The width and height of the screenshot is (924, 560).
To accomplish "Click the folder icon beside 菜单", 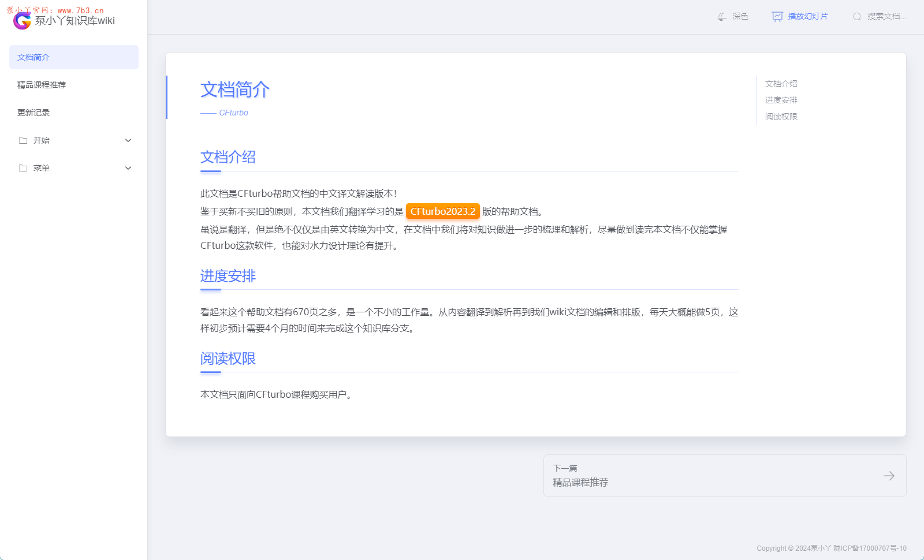I will pyautogui.click(x=23, y=168).
